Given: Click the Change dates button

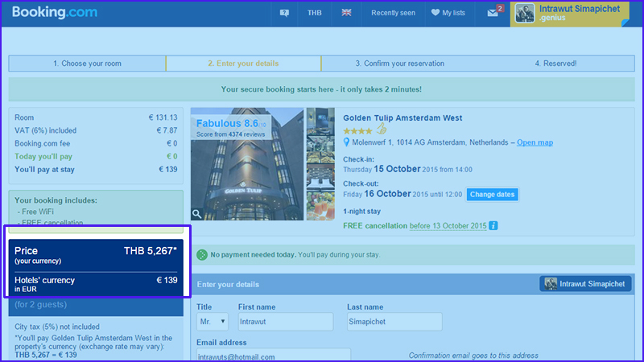Looking at the screenshot, I should point(492,195).
